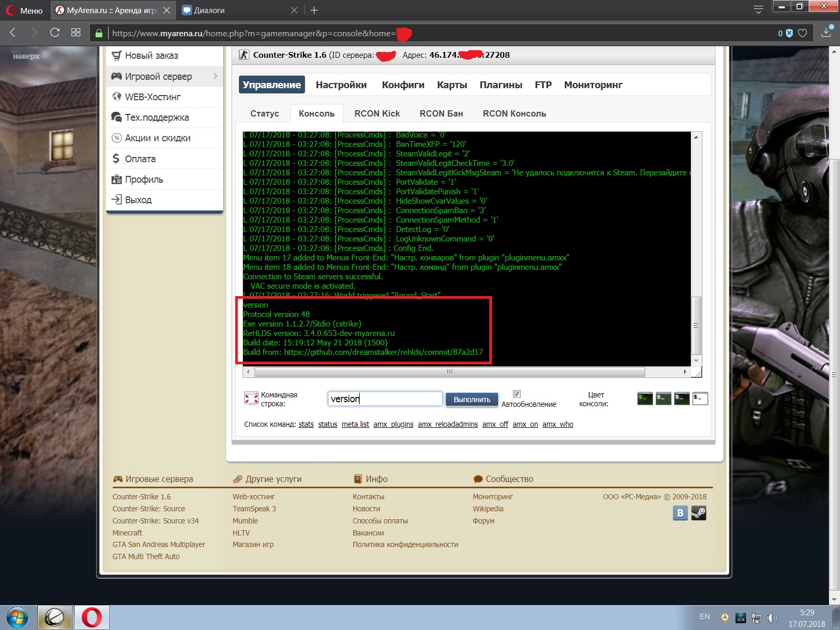Click the gamepad icon beside Игровой сервер
840x630 pixels.
116,76
